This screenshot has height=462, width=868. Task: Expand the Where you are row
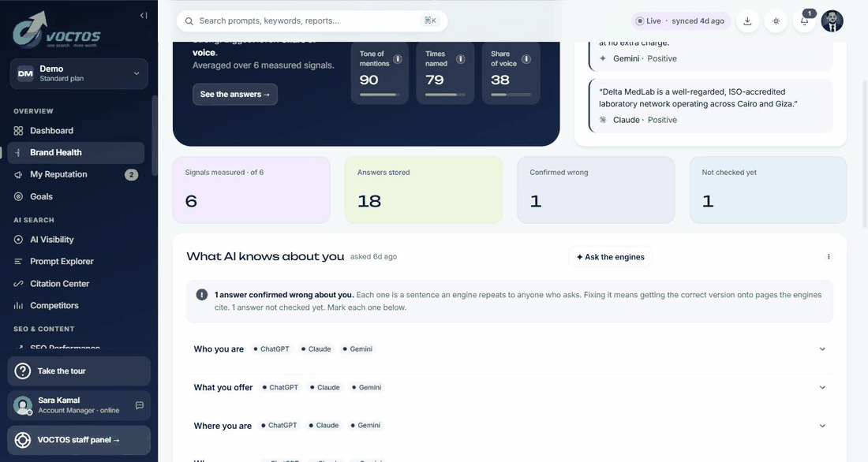(x=510, y=426)
